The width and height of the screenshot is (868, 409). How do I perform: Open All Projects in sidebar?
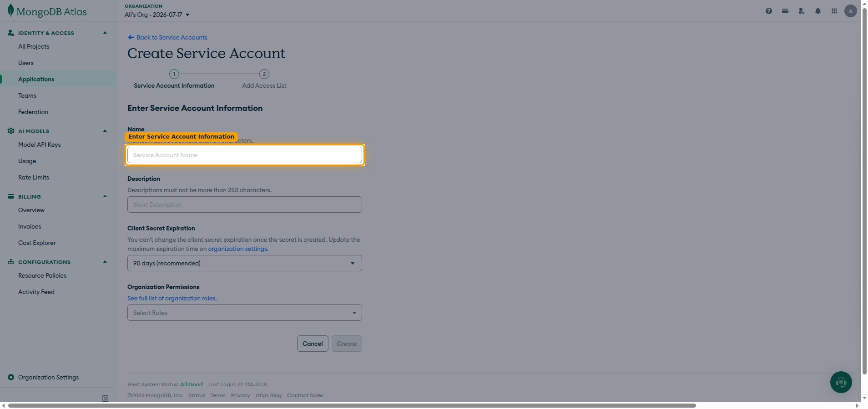34,46
